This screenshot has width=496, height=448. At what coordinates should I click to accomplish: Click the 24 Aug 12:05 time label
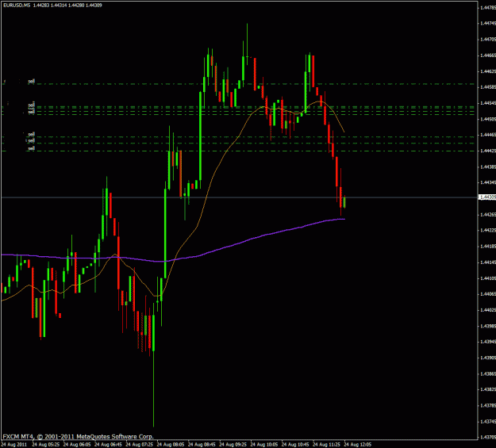(358, 445)
